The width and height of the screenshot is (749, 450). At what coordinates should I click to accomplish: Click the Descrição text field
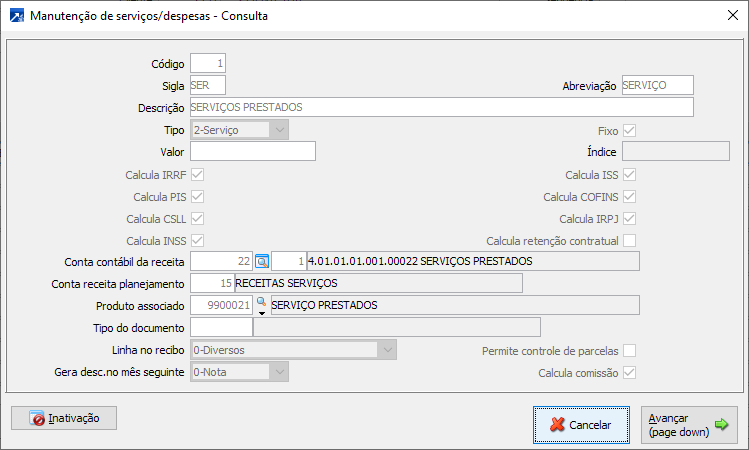(x=440, y=107)
